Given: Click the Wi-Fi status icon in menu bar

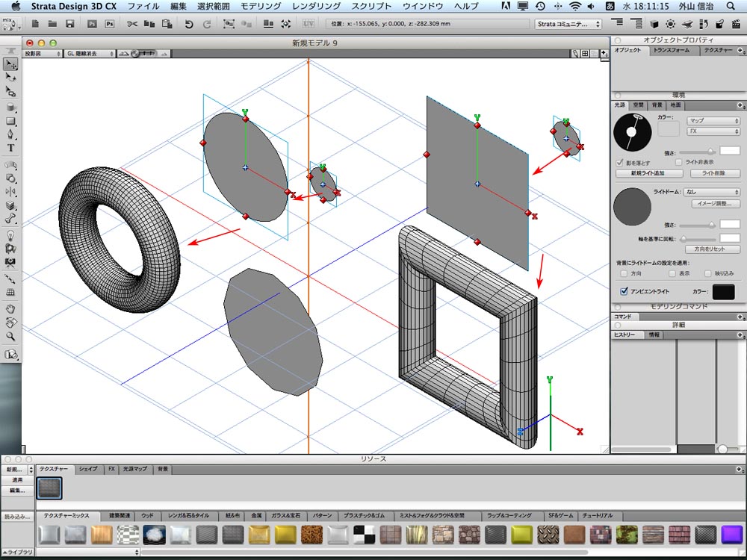Looking at the screenshot, I should pos(575,6).
